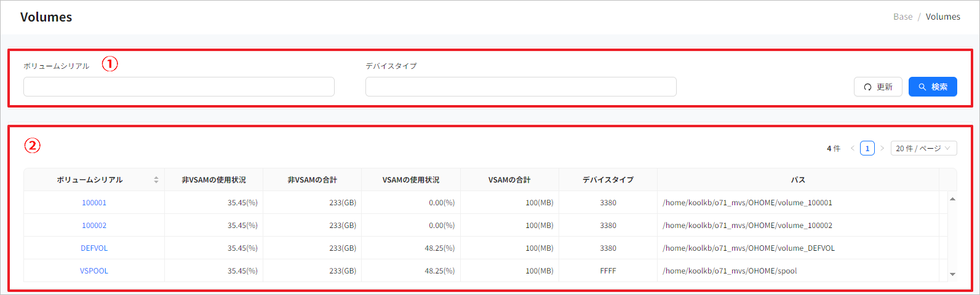Click the path /home/koolkb/o71_mvs/OHOME/volume_DEFVOL
Viewport: 980px width, 295px height.
click(x=749, y=248)
